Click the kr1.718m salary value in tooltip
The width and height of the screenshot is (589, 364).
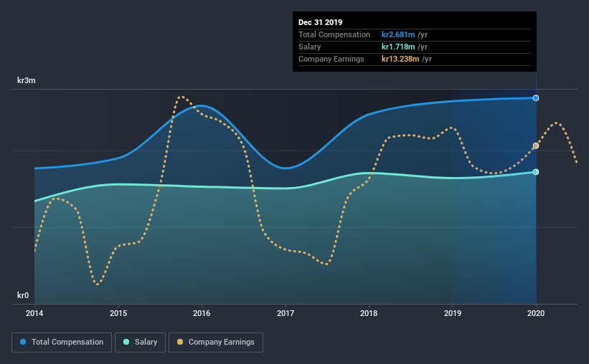[398, 47]
